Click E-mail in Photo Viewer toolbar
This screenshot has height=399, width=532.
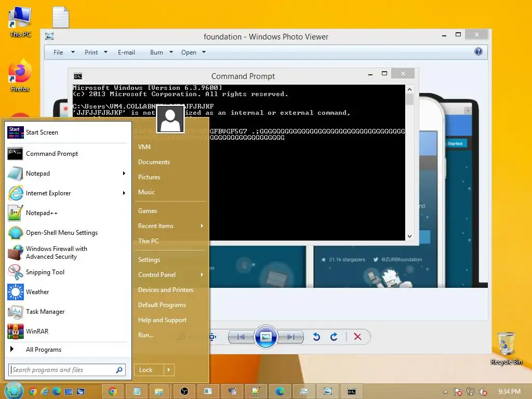[126, 52]
